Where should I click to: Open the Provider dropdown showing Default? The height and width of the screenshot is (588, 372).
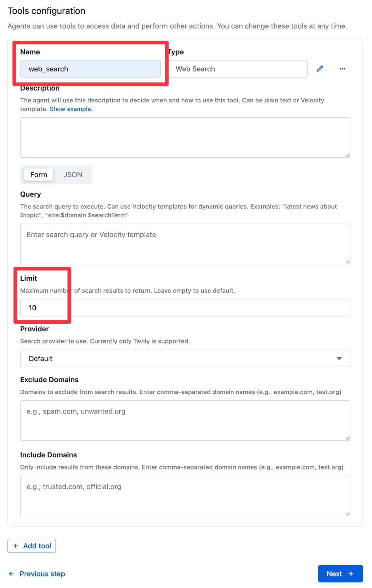pos(185,358)
